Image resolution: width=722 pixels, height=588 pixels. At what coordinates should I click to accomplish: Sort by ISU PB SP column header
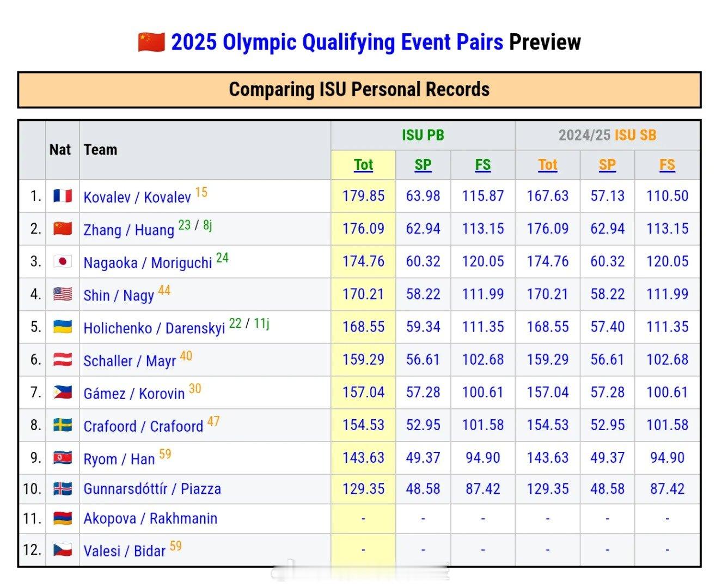coord(423,164)
